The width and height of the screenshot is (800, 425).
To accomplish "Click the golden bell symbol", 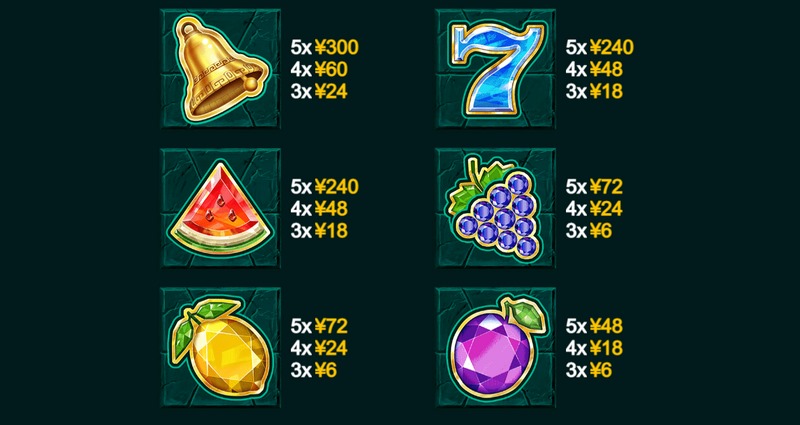I will coord(220,68).
